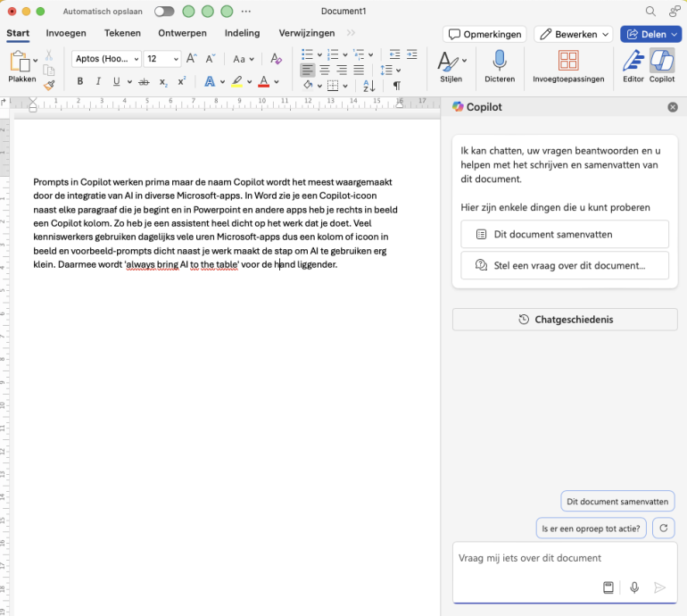This screenshot has height=616, width=687.
Task: Clear all formatting with eraser A icon
Action: [276, 58]
